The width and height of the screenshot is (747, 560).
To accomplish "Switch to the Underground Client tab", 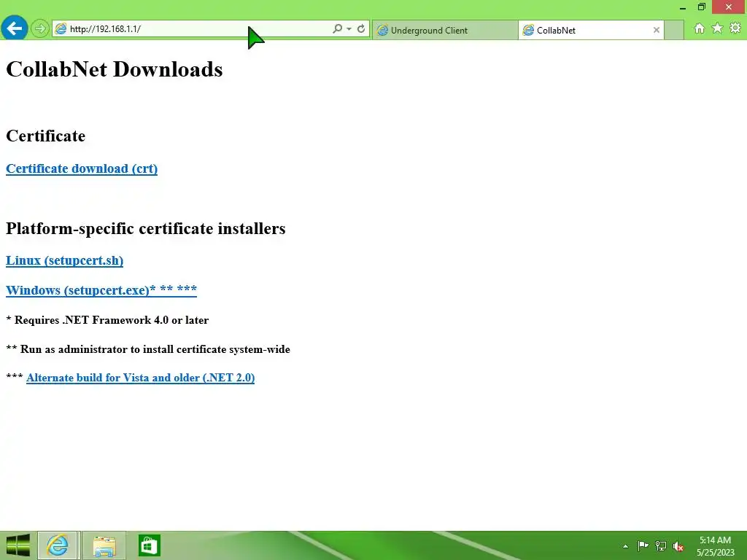I will (x=445, y=30).
